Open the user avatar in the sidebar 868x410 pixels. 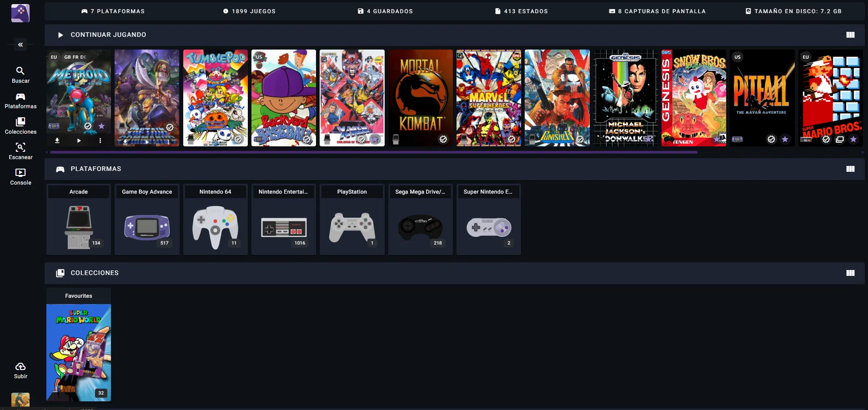pyautogui.click(x=20, y=400)
